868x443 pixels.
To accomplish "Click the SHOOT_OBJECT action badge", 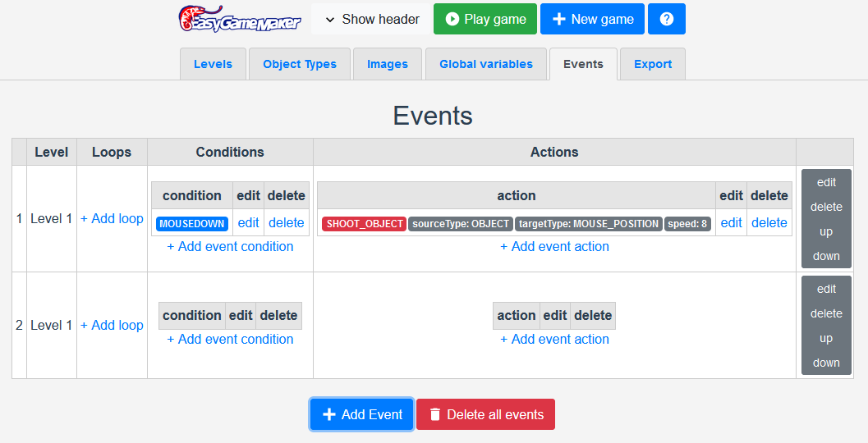I will point(364,223).
